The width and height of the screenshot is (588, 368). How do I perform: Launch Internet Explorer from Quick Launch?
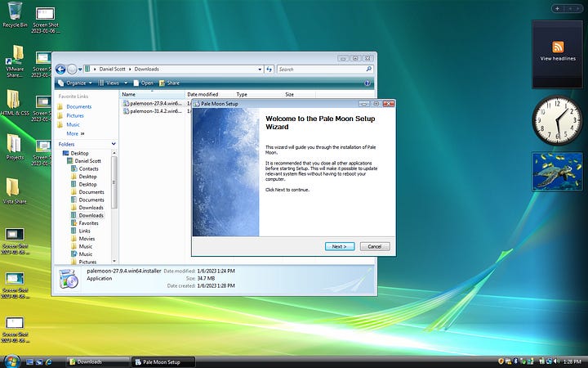click(x=48, y=362)
